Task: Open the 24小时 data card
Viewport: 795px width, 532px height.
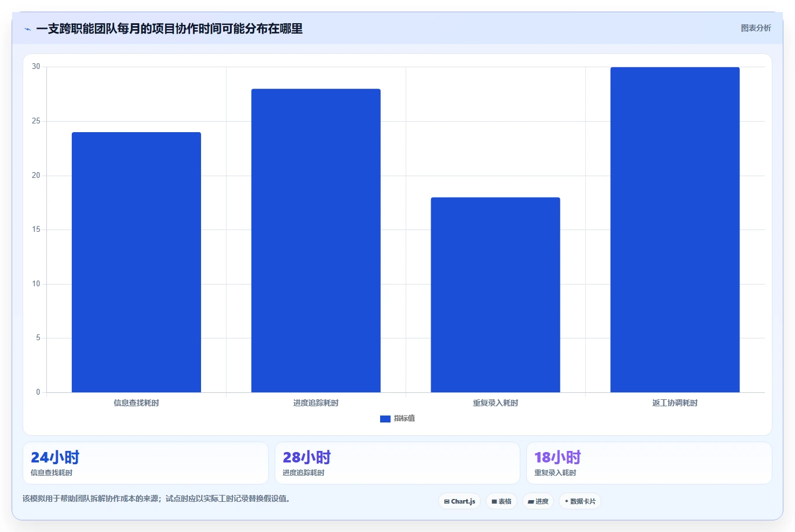Action: click(145, 463)
